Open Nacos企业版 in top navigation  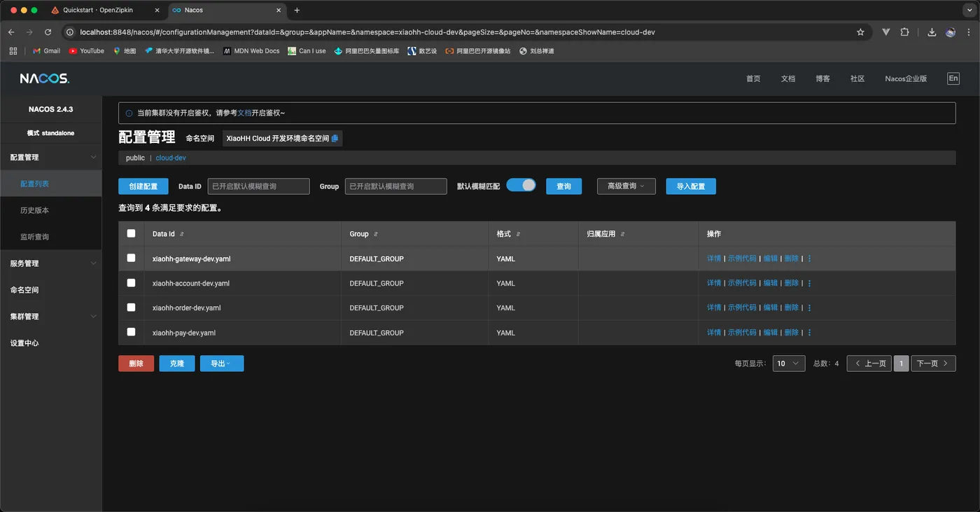[x=906, y=78]
